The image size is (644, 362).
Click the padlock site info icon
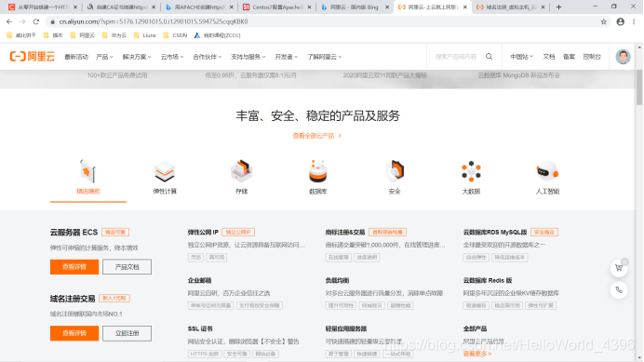tap(52, 21)
